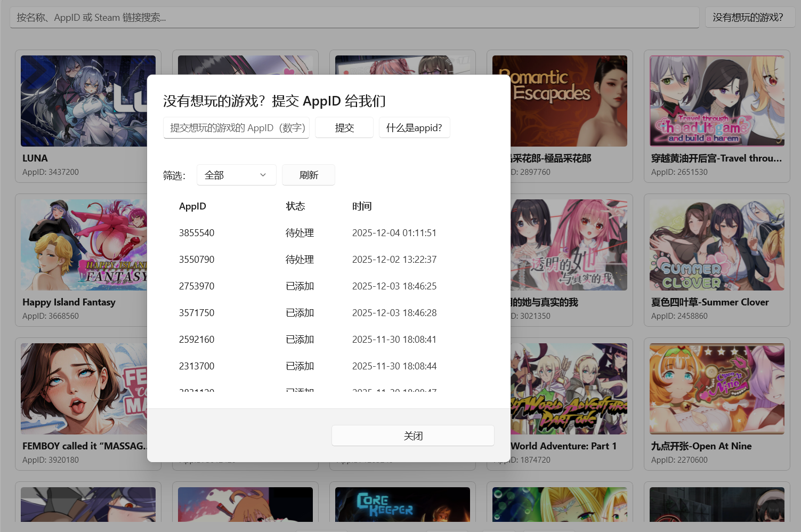This screenshot has width=801, height=532.
Task: Open the LUNA game thumbnail
Action: click(84, 101)
